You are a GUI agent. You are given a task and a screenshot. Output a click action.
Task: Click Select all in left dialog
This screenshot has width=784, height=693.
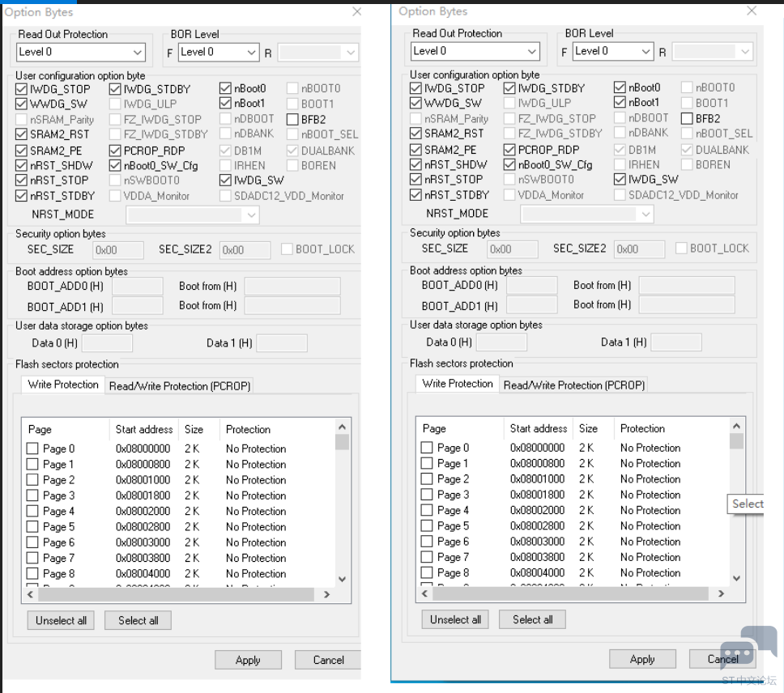click(138, 621)
